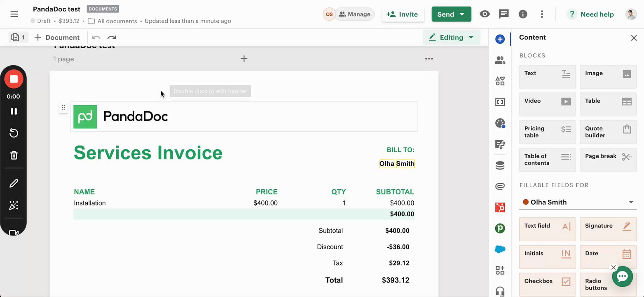
Task: Click the Need help link
Action: click(591, 14)
